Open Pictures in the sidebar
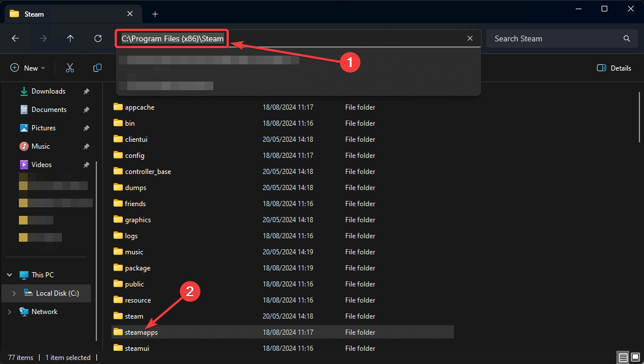 44,128
